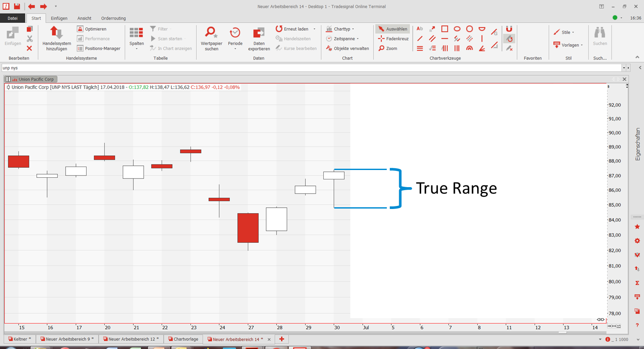Open the Chartvorlage workspace tab
644x349 pixels.
183,339
